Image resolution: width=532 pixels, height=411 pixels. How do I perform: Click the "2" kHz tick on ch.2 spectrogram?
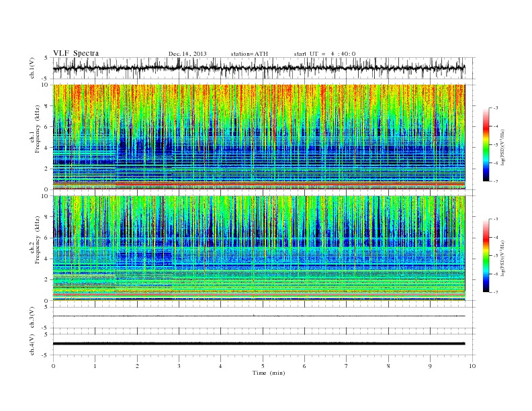click(x=46, y=280)
